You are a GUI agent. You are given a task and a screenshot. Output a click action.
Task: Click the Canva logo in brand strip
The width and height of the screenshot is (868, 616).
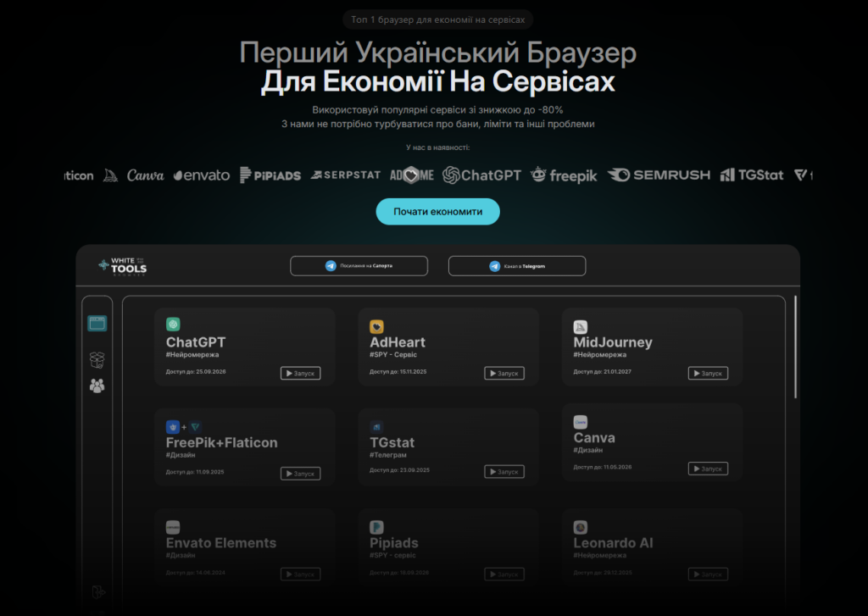point(145,175)
